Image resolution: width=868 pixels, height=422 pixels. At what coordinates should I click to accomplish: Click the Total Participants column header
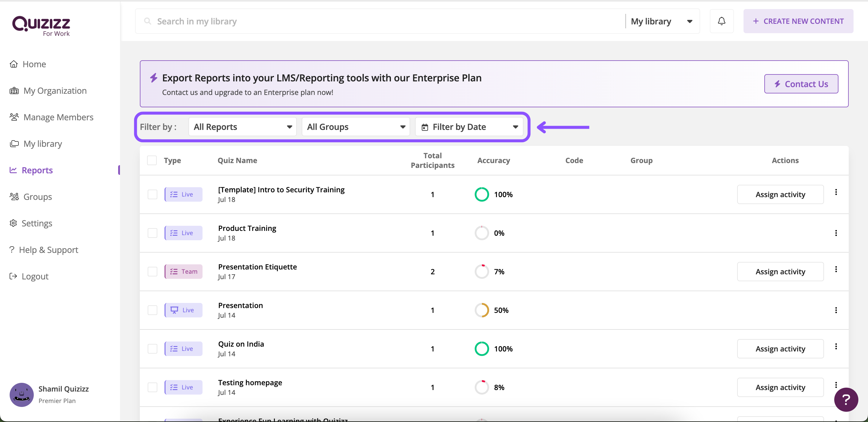(433, 160)
